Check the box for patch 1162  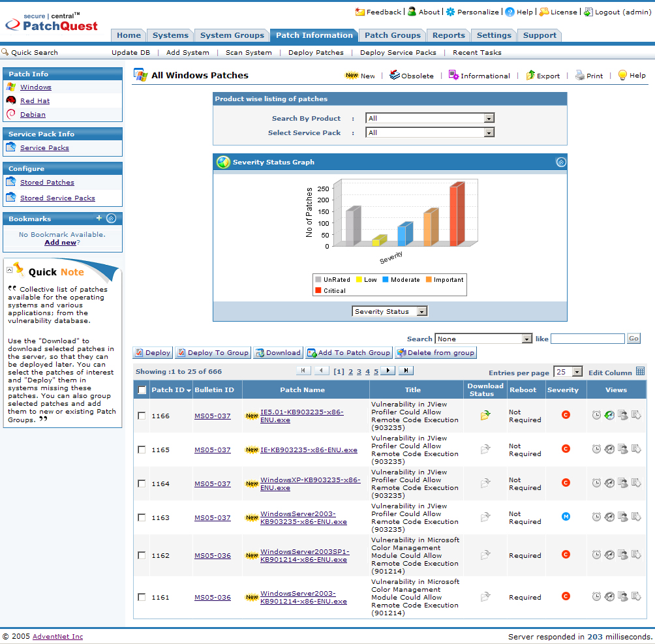(x=142, y=555)
